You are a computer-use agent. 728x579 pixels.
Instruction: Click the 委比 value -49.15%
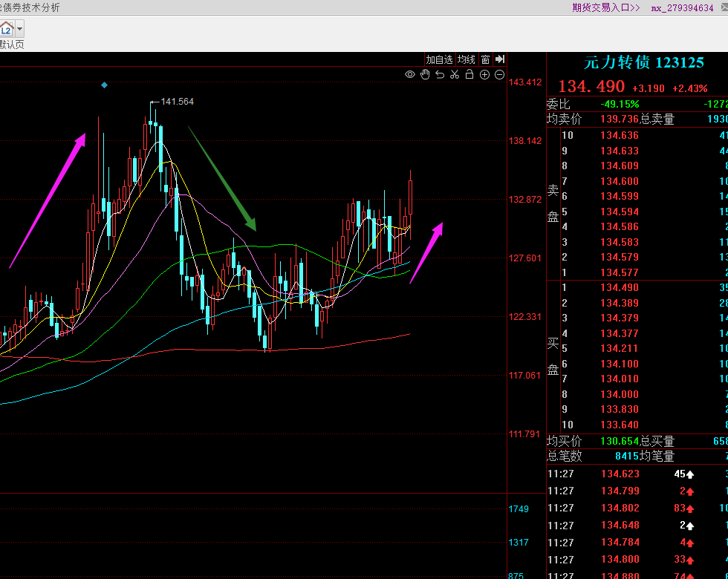click(x=620, y=104)
